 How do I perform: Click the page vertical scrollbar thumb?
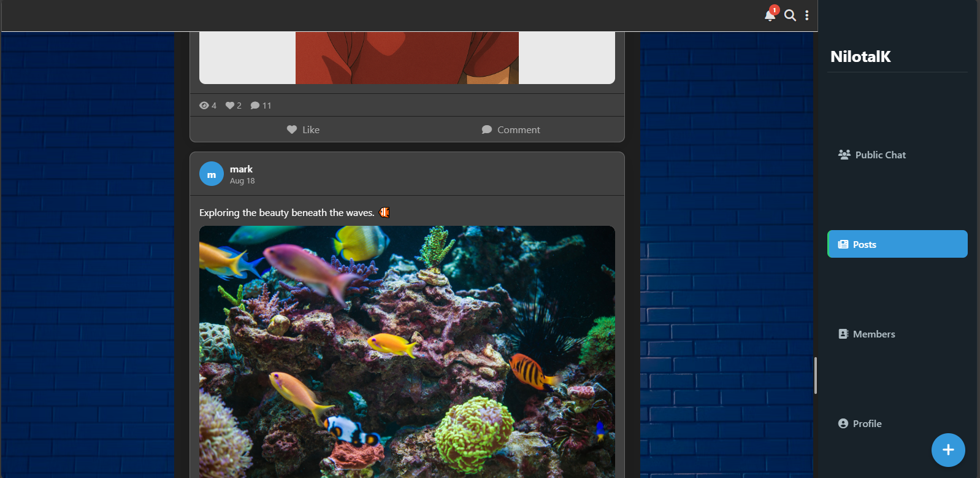tap(816, 375)
